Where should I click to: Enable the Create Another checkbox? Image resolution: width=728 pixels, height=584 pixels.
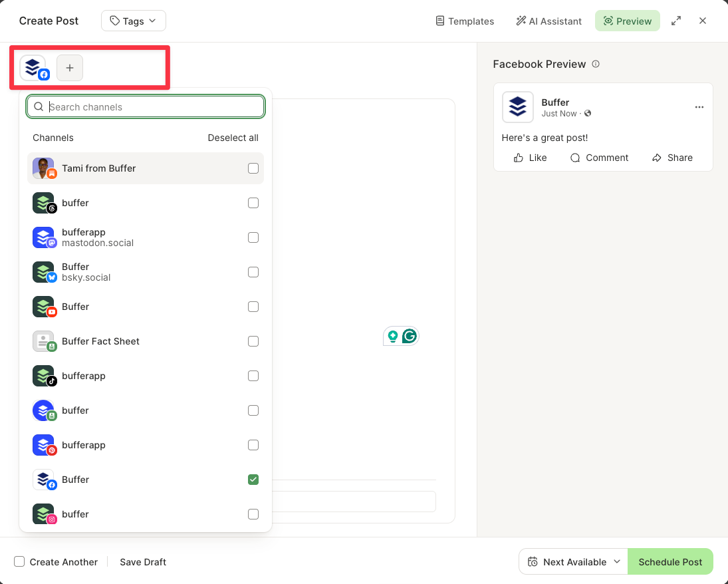(19, 561)
